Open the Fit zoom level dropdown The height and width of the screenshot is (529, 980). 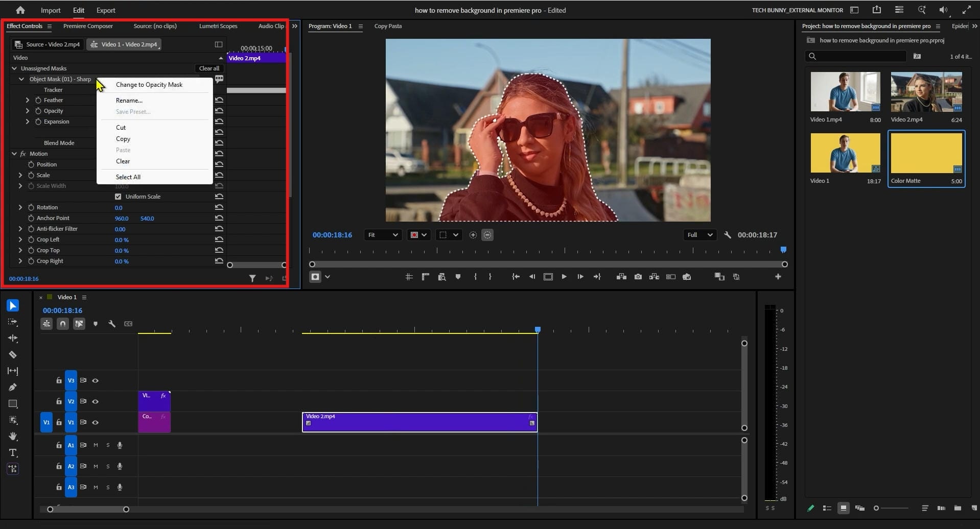tap(383, 235)
